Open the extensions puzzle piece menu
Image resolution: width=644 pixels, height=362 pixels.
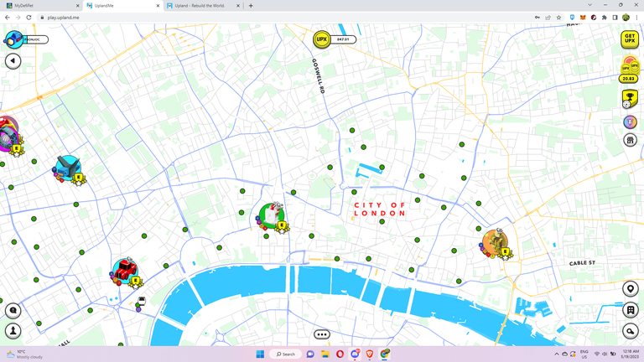604,18
